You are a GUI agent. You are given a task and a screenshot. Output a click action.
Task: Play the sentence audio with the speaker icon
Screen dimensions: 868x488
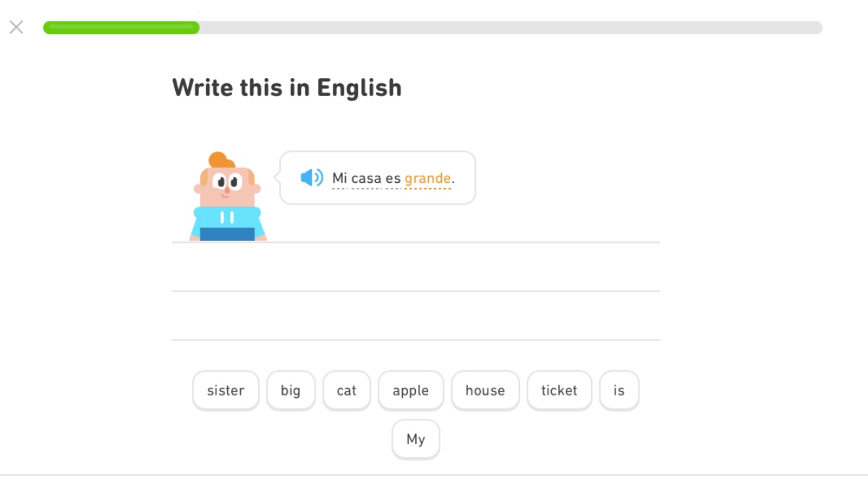[312, 178]
